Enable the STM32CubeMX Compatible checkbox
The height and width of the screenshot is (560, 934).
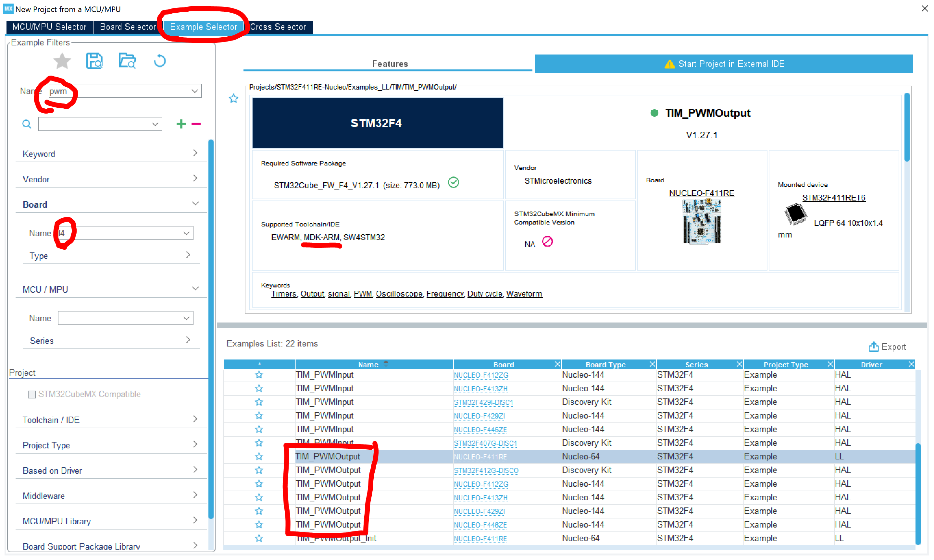pyautogui.click(x=32, y=394)
